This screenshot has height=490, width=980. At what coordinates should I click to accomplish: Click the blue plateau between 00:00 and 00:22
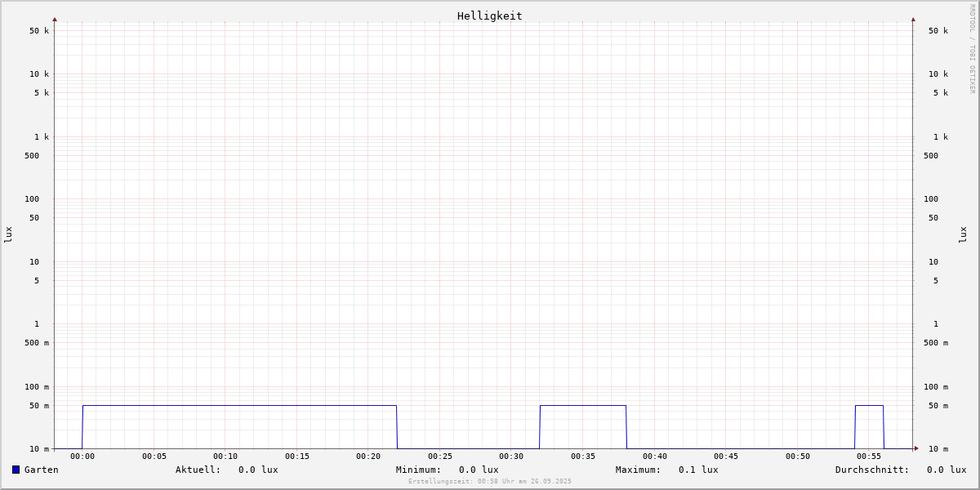pos(239,405)
